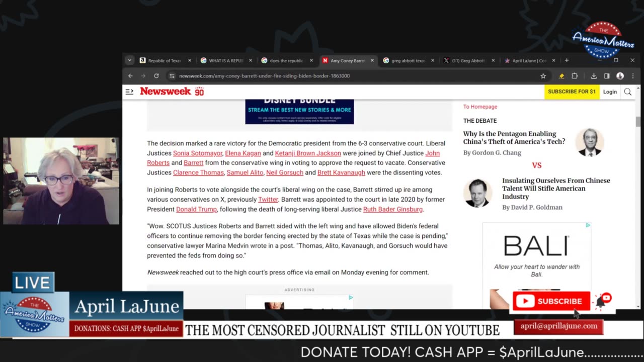The height and width of the screenshot is (362, 644).
Task: Open the Brett Kavanaugh link
Action: point(341,172)
